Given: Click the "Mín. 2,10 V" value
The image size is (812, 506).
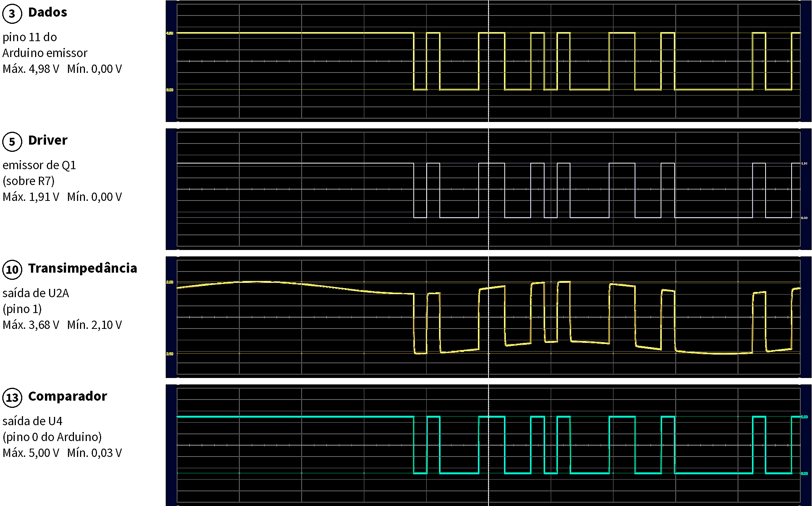Looking at the screenshot, I should pos(94,325).
